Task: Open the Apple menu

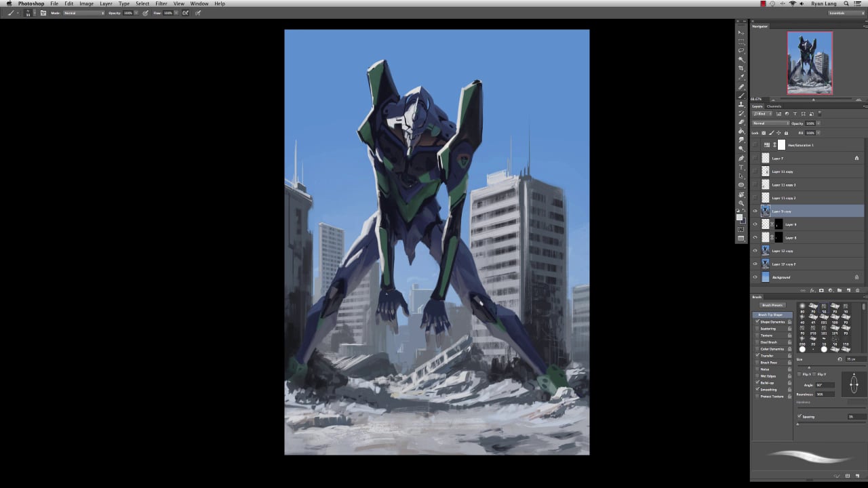Action: tap(9, 3)
